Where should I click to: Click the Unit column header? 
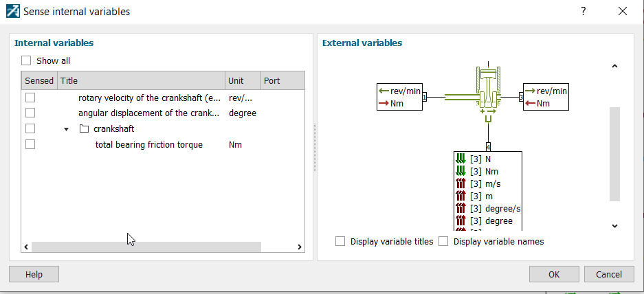tap(243, 80)
